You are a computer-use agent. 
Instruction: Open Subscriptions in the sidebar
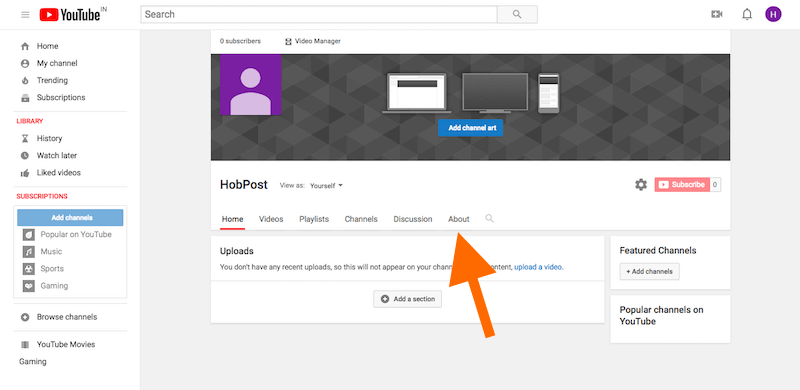coord(61,98)
